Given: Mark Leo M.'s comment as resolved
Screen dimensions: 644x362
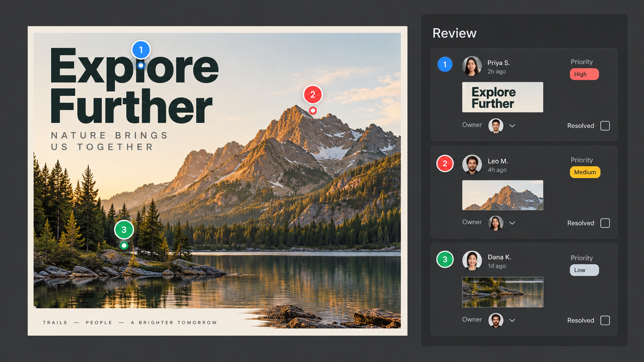Looking at the screenshot, I should pyautogui.click(x=605, y=223).
